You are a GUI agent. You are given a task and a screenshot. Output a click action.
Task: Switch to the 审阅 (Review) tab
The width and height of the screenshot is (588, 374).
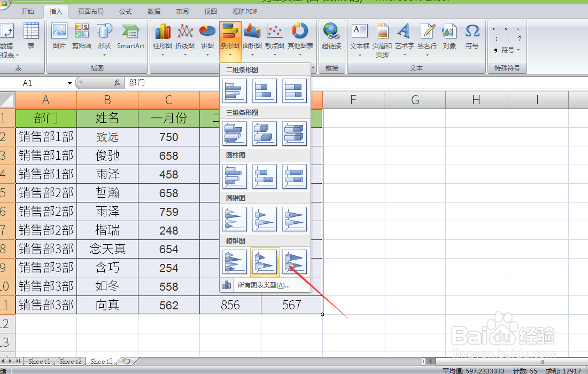point(182,12)
